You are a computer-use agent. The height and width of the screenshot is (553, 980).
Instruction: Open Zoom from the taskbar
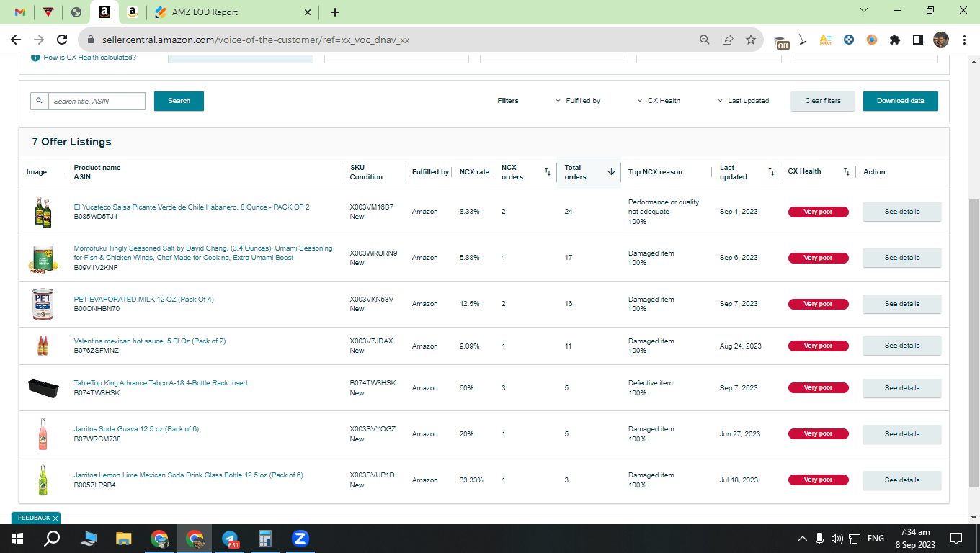tap(300, 539)
